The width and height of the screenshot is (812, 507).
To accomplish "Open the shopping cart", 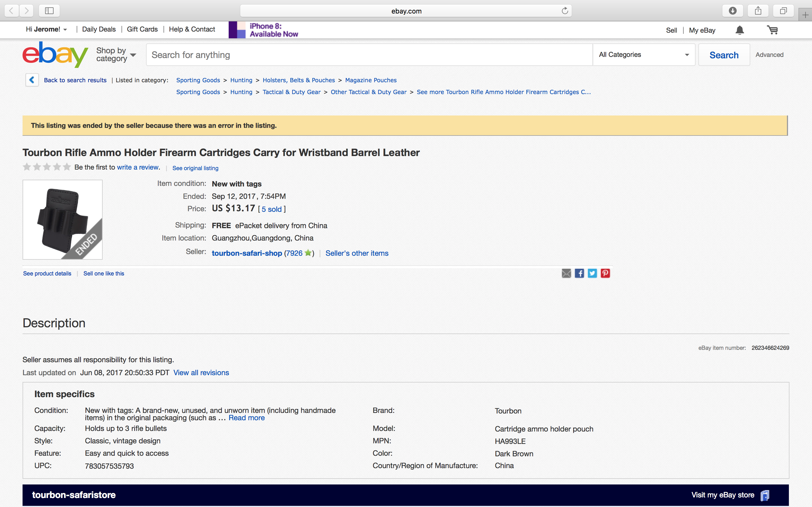I will (773, 30).
